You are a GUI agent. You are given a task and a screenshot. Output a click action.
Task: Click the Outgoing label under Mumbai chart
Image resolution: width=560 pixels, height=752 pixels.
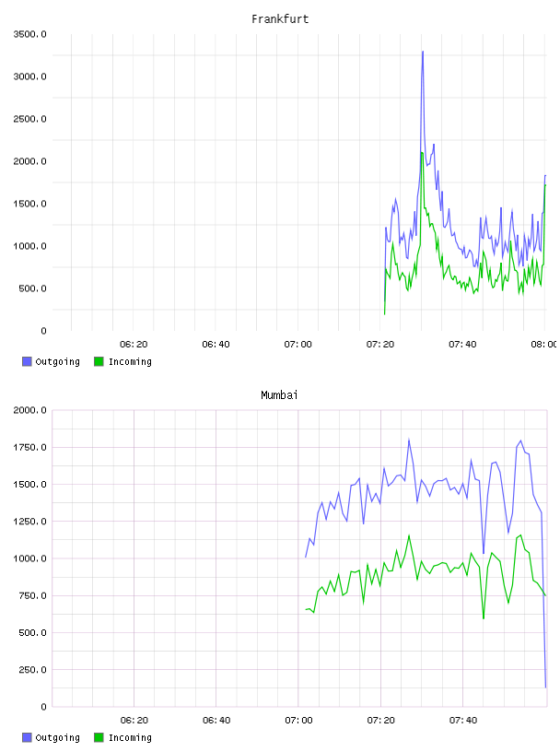[57, 737]
